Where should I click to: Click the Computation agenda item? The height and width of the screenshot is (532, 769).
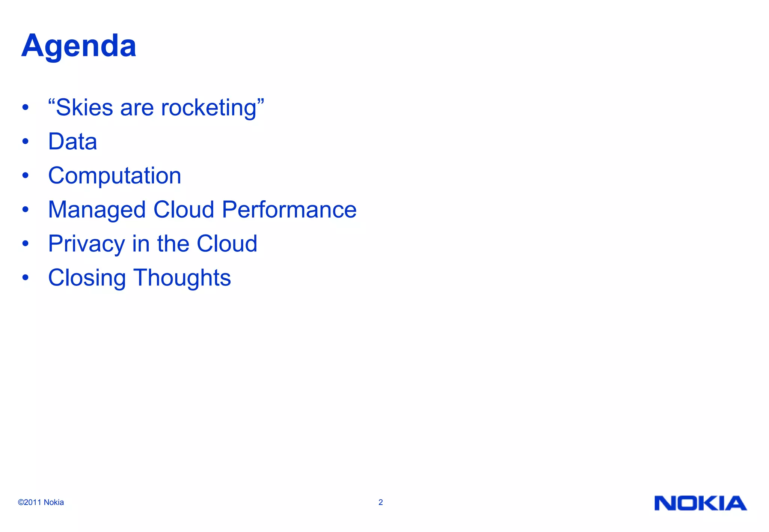(x=115, y=176)
